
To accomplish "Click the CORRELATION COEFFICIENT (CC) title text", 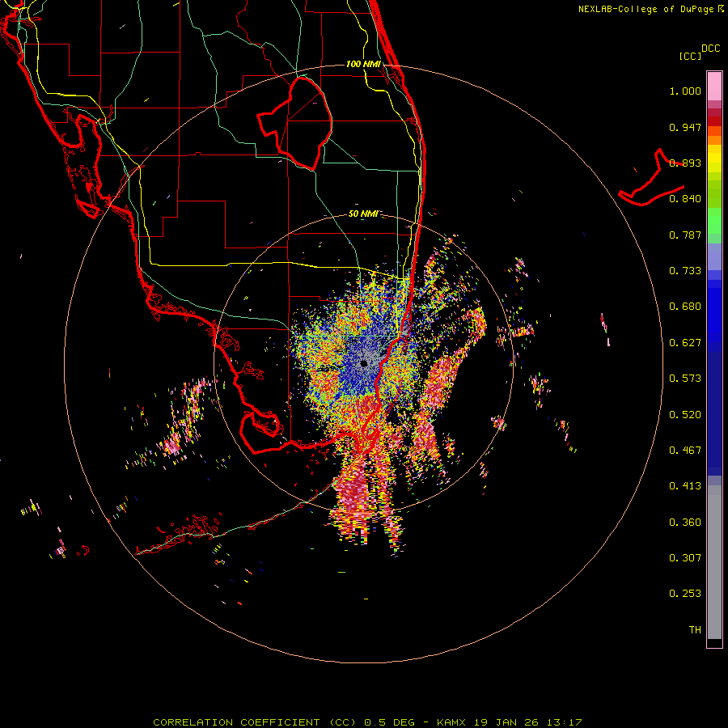I will click(255, 722).
